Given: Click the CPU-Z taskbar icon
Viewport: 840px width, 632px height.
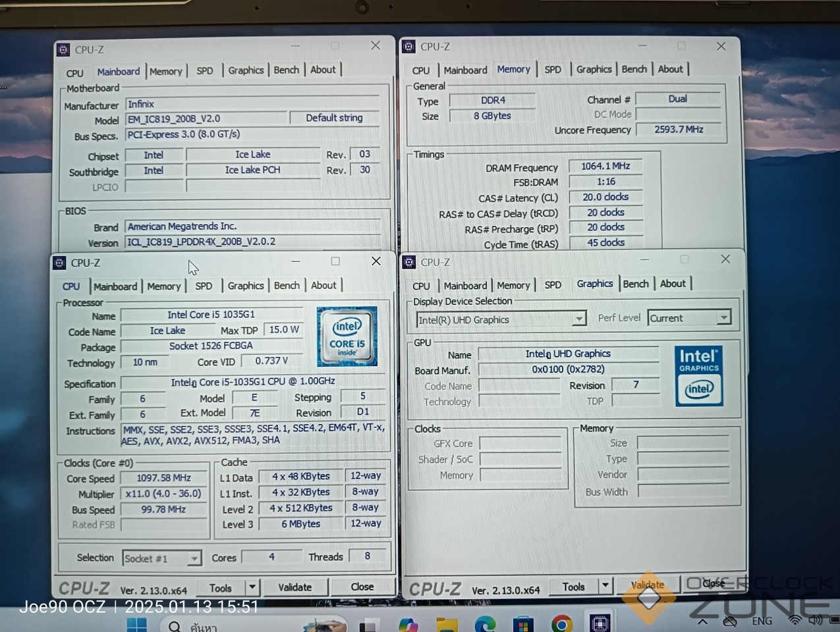Looking at the screenshot, I should point(600,623).
